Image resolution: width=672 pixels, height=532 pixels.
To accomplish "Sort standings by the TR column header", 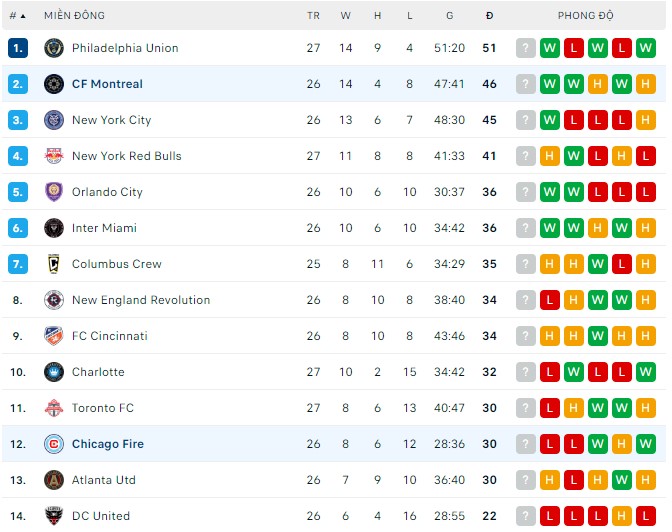I will (313, 16).
